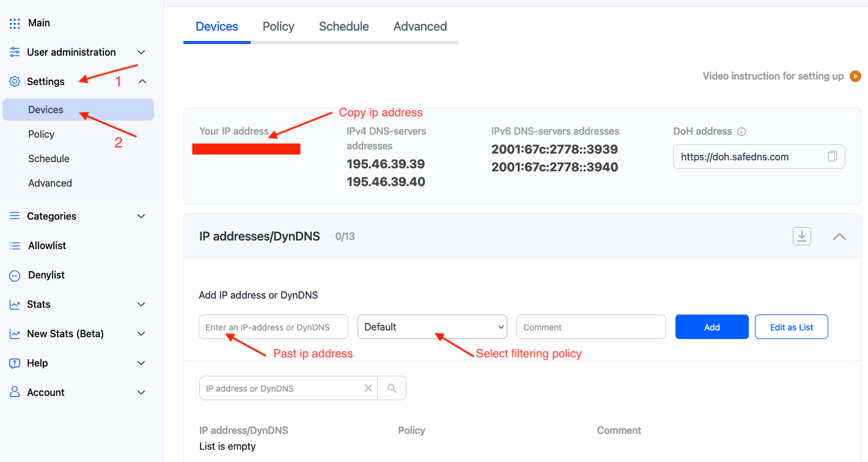
Task: Switch to the Schedule tab
Action: [x=344, y=26]
